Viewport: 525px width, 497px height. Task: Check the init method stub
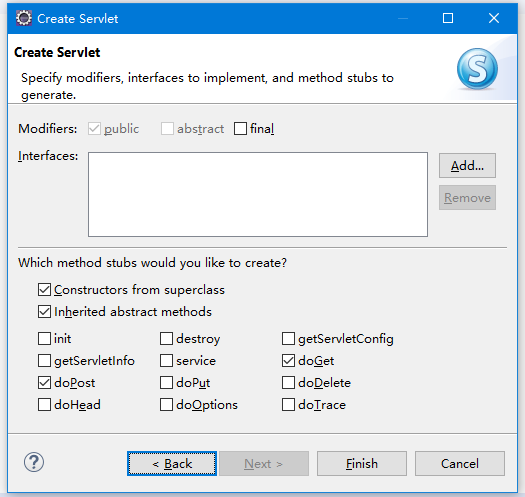(44, 339)
